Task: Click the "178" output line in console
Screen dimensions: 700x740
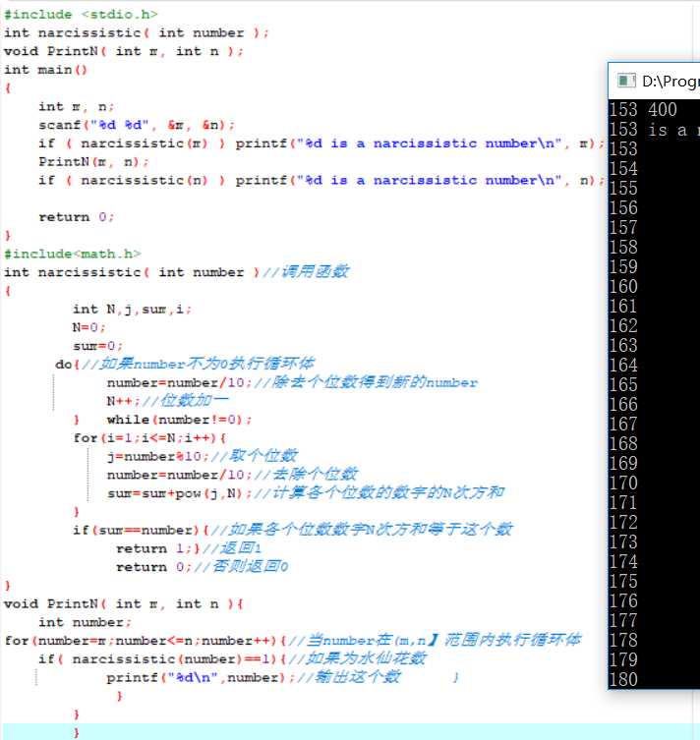Action: pos(623,640)
